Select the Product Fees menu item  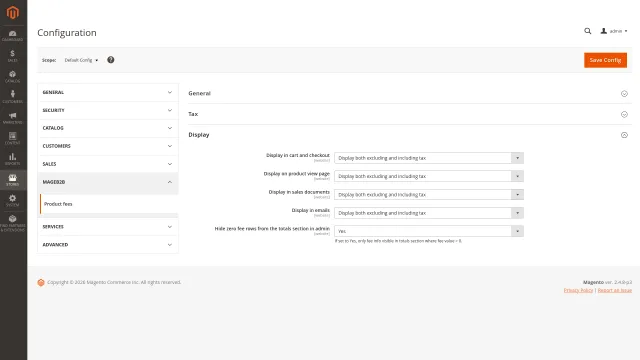point(109,204)
